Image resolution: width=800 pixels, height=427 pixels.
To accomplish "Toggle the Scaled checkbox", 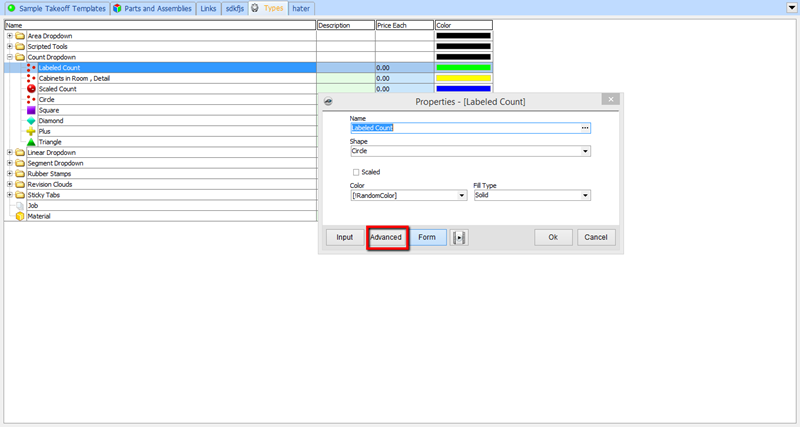I will [x=356, y=172].
